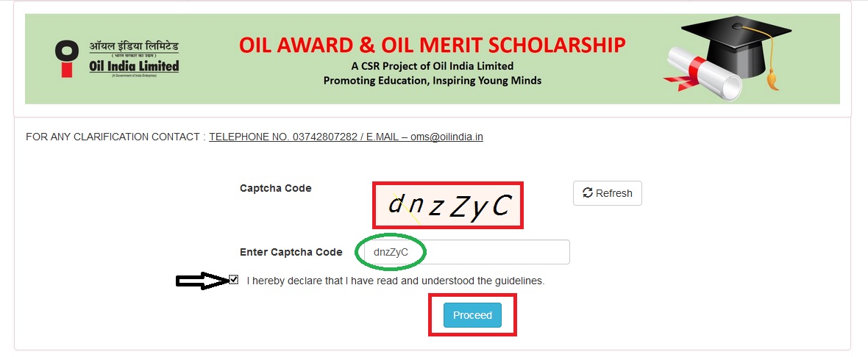Click the "Captcha Code" label
Viewport: 868px width, 357px height.
(276, 189)
